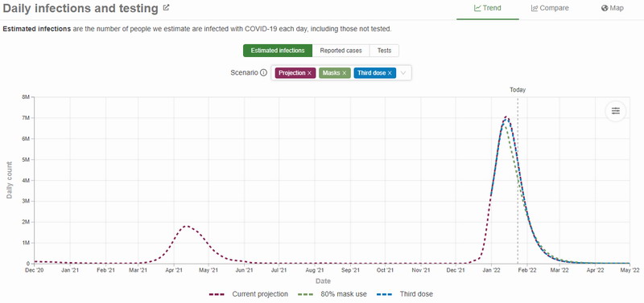Click the 'Daily count' axis title
The height and width of the screenshot is (303, 644).
(9, 180)
